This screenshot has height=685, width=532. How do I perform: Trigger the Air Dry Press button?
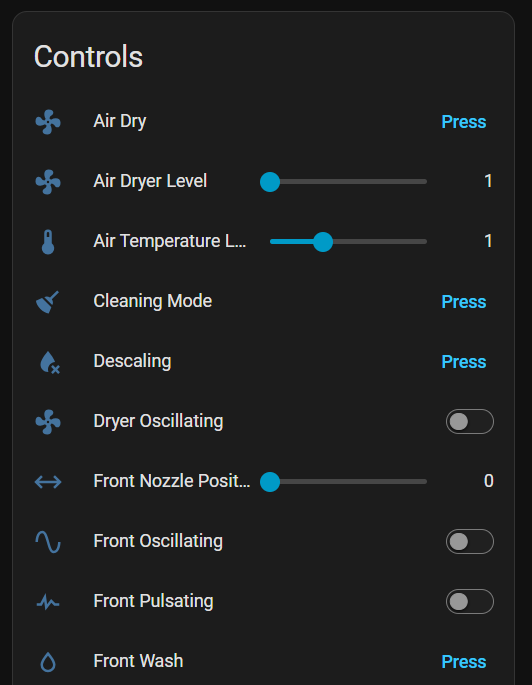463,122
